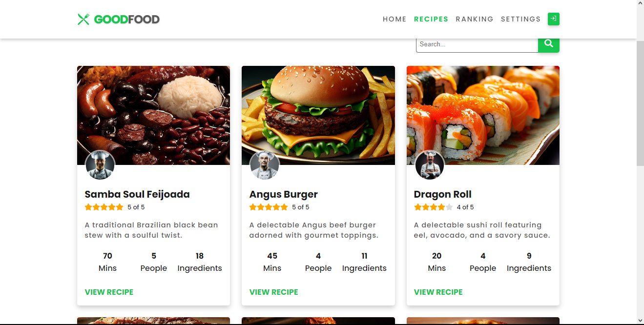Click the Angus Burger photo
The image size is (644, 325).
tap(318, 115)
